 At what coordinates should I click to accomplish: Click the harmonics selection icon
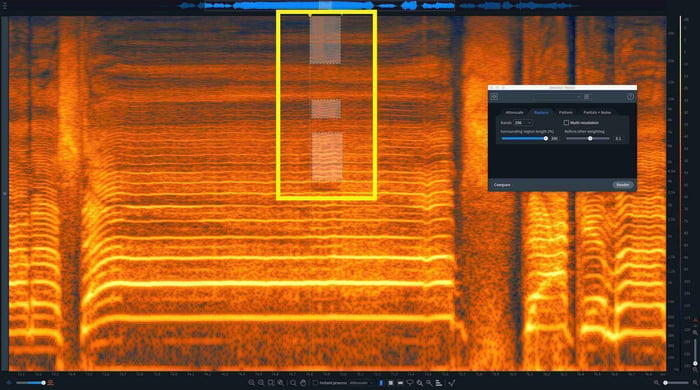tap(439, 383)
